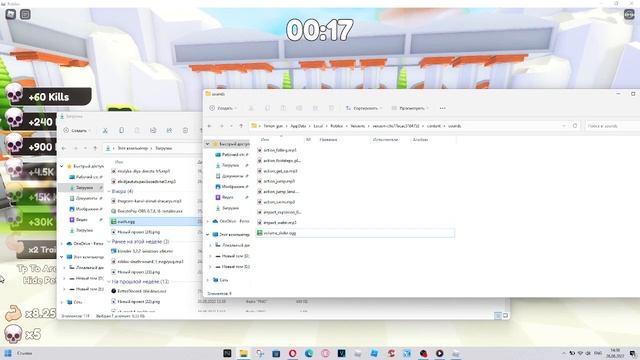Image resolution: width=640 pixels, height=360 pixels.
Task: Sort by the Название column header
Action: 328,140
